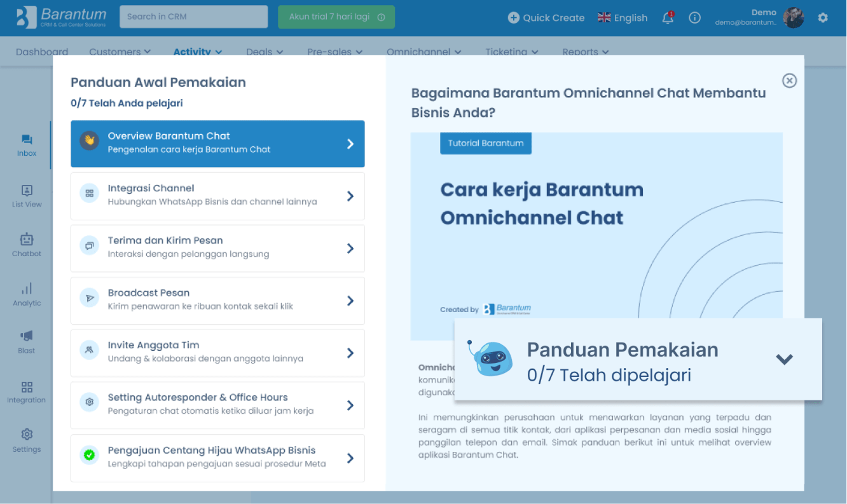
Task: Click the Quick Create button
Action: click(546, 18)
